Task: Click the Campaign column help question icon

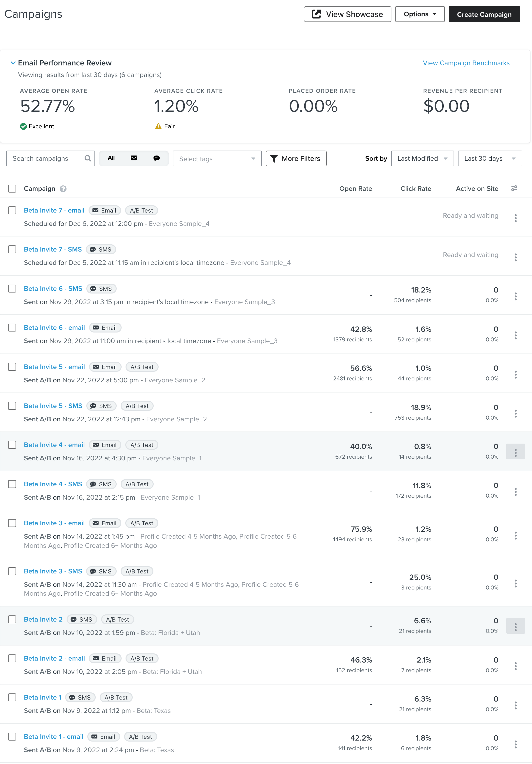Action: [63, 189]
